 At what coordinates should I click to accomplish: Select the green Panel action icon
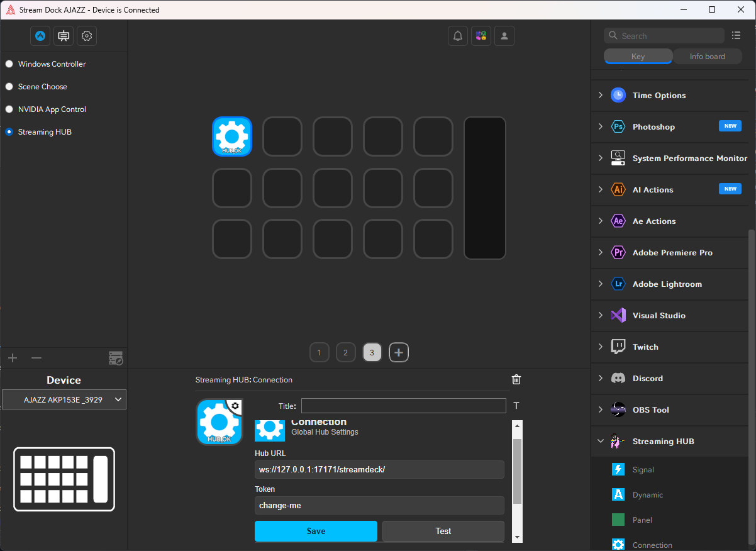[x=618, y=520]
